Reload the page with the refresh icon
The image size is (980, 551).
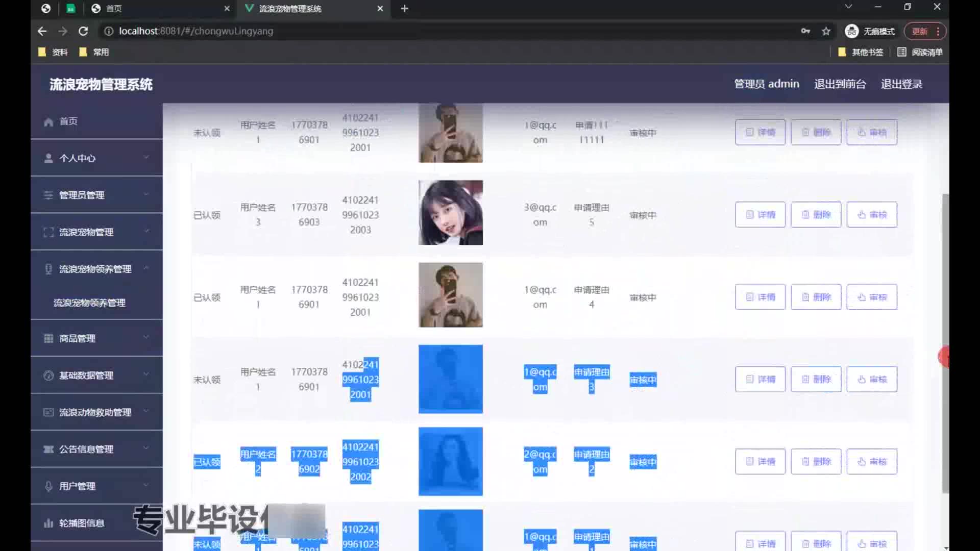point(83,31)
